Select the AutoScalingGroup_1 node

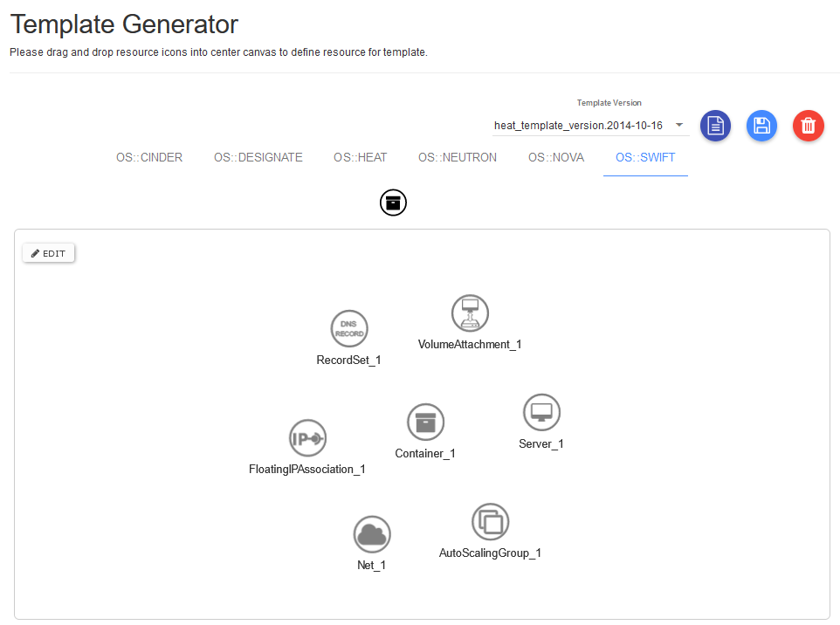coord(490,521)
